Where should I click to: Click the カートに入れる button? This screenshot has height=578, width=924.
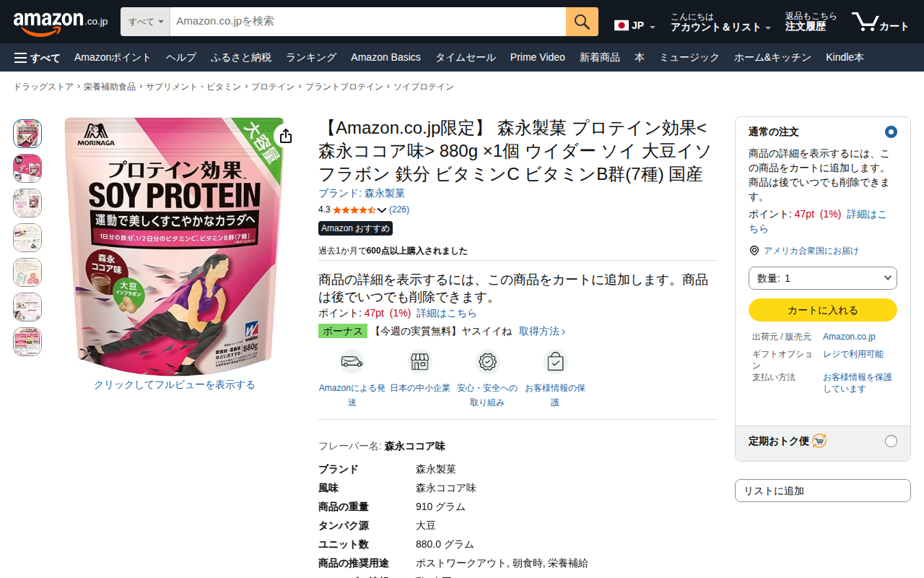(x=823, y=310)
